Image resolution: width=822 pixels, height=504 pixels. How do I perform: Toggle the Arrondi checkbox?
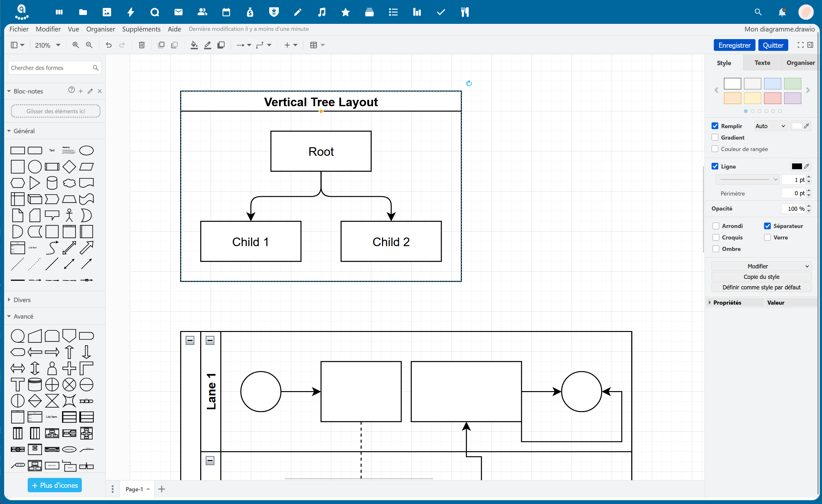(716, 226)
